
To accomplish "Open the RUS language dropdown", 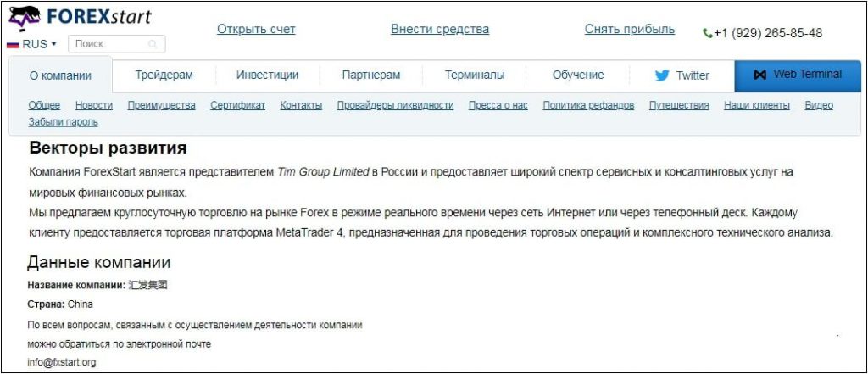I will coord(32,44).
